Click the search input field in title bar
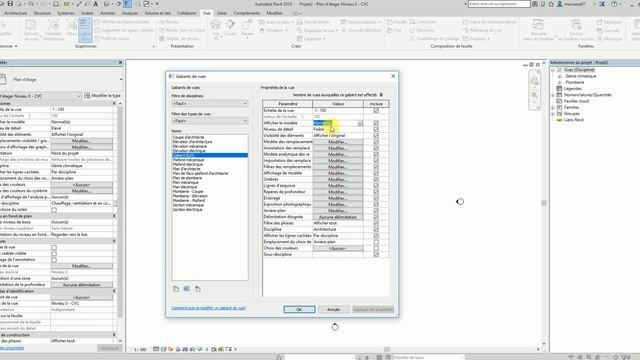Screen dimensions: 640x360 [x=499, y=4]
